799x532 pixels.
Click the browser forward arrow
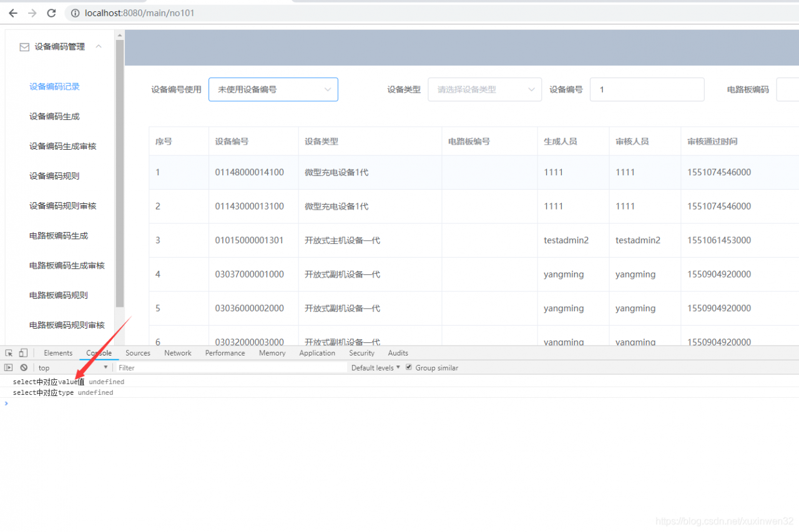[32, 13]
